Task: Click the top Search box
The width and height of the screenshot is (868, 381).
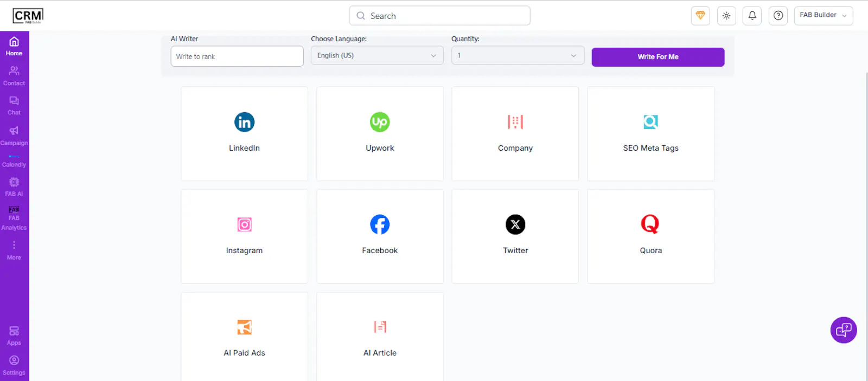Action: 439,16
